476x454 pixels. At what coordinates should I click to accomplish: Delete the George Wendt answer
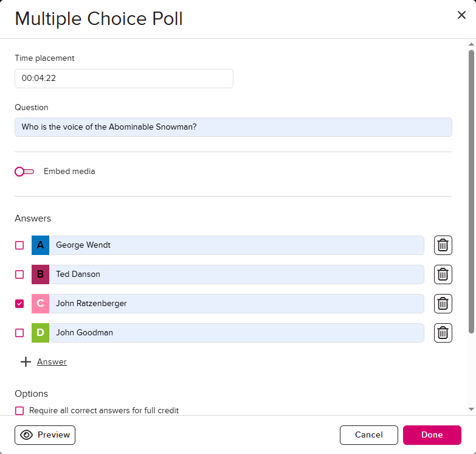pyautogui.click(x=443, y=245)
